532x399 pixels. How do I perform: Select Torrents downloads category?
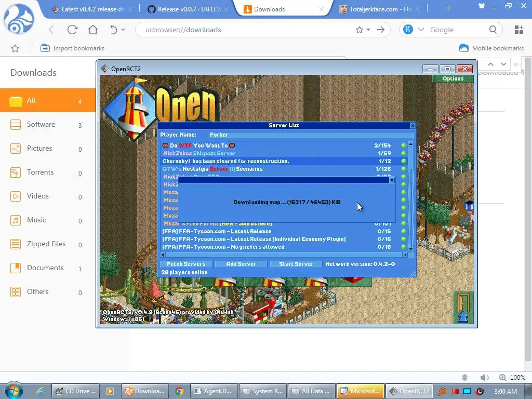tap(47, 172)
